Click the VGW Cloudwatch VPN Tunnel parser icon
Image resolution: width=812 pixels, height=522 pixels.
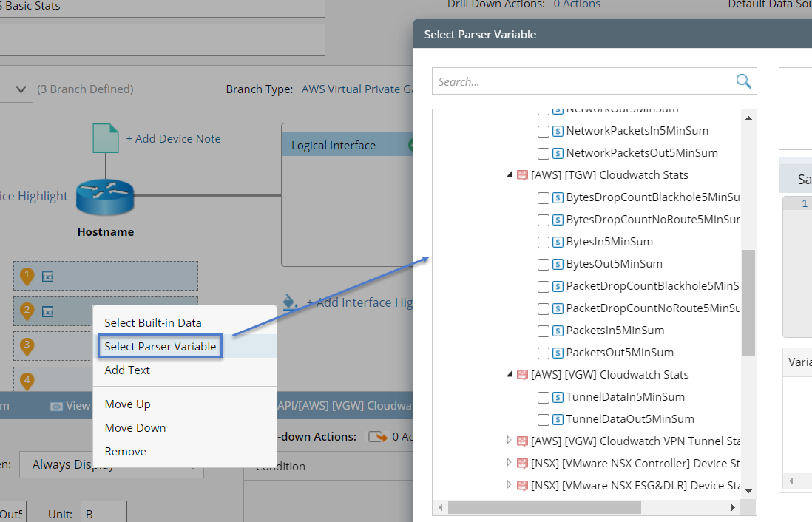(523, 441)
